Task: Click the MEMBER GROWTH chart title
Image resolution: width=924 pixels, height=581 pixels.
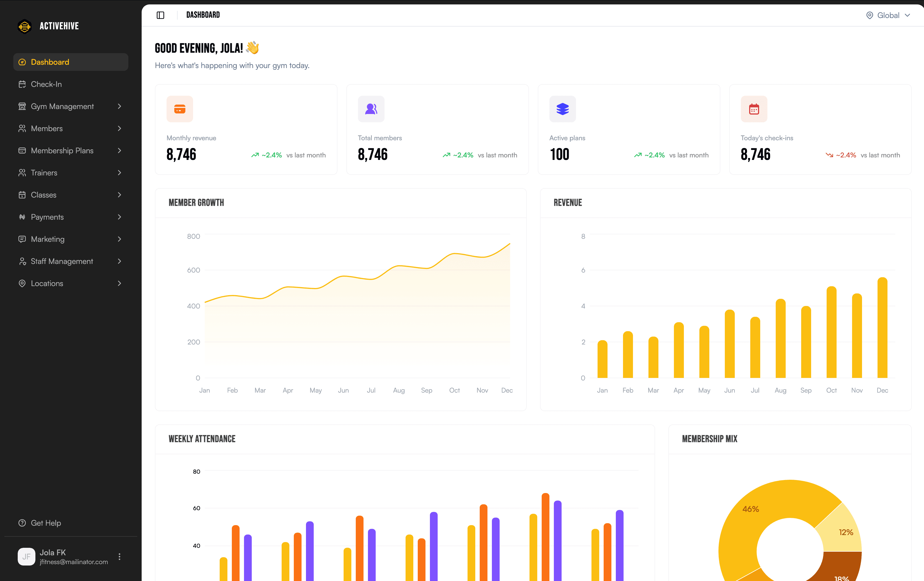Action: tap(196, 203)
